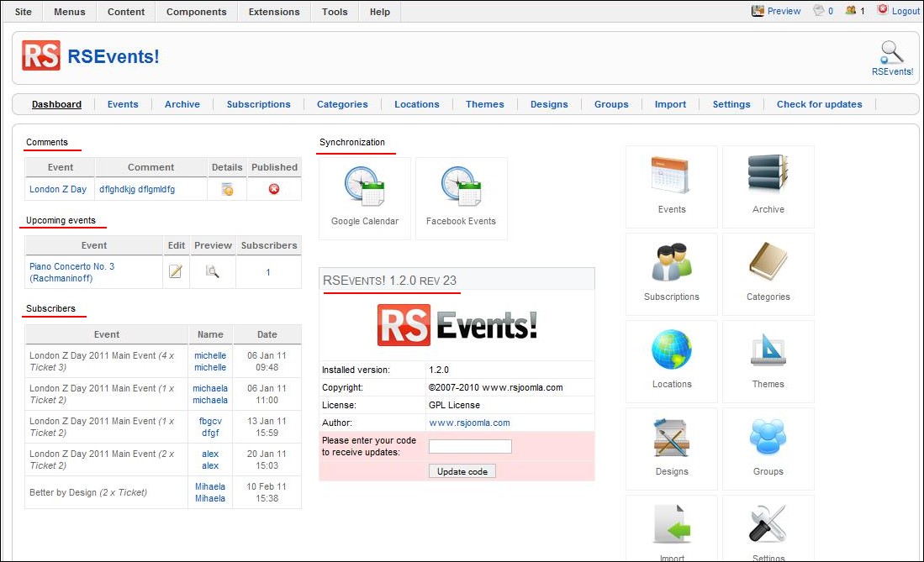924x562 pixels.
Task: Select the GPL License value text
Action: tap(454, 405)
